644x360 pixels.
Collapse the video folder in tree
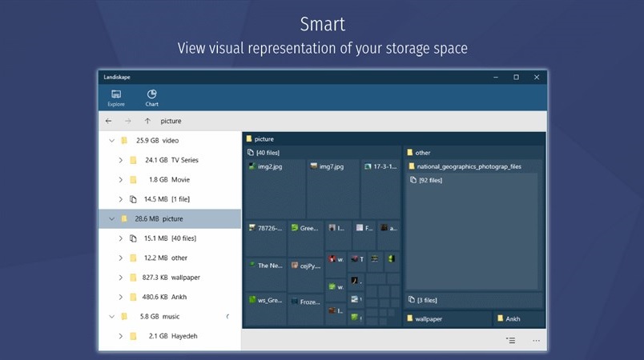point(111,141)
